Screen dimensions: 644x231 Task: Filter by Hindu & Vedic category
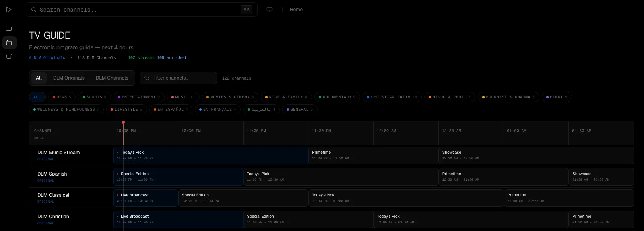[x=449, y=97]
